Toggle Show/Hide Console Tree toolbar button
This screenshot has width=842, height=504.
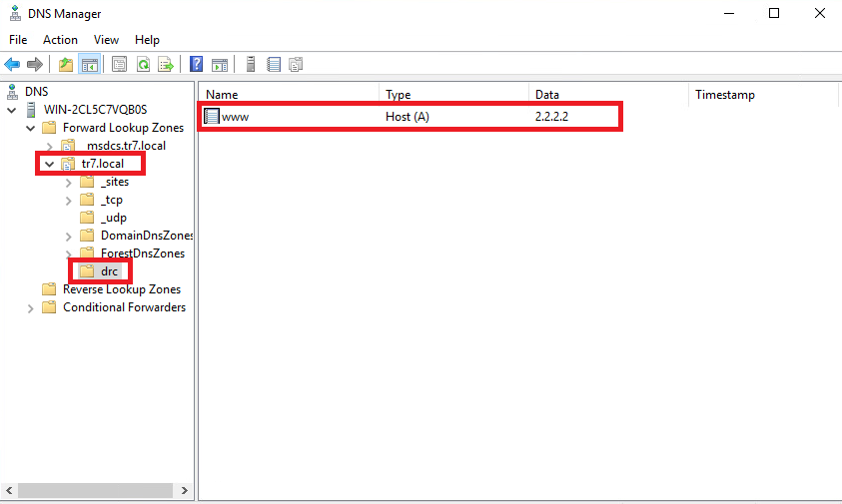pos(89,65)
